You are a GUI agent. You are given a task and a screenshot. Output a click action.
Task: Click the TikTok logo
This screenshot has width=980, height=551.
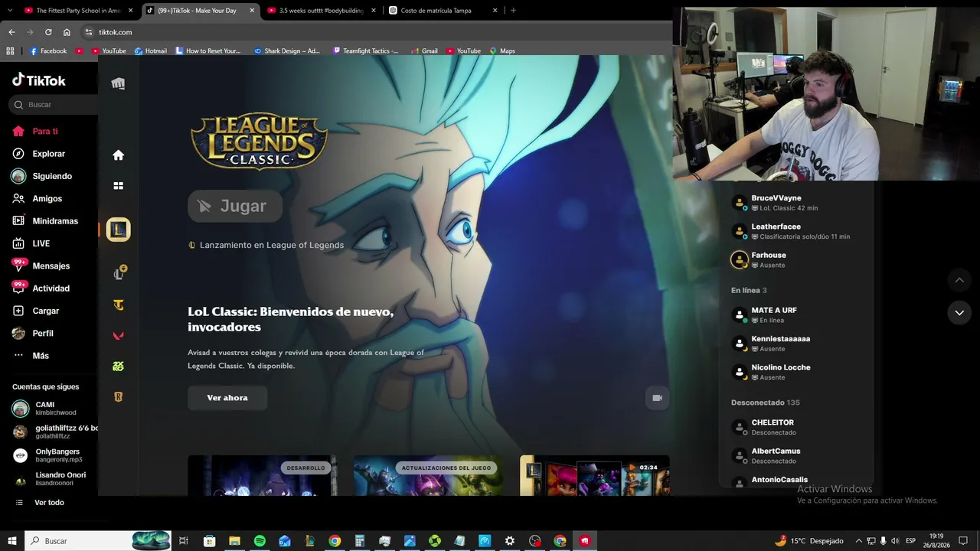tap(39, 80)
